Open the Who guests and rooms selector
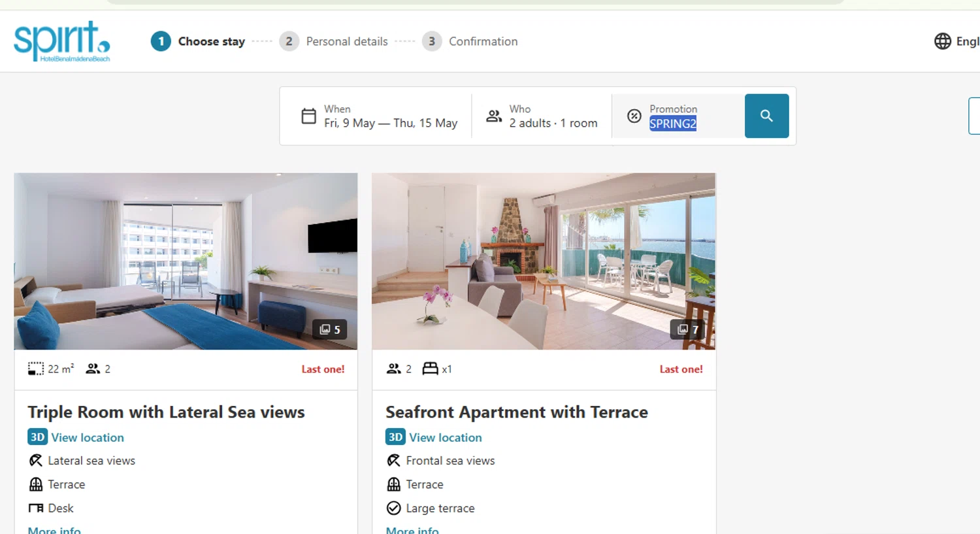 point(542,116)
